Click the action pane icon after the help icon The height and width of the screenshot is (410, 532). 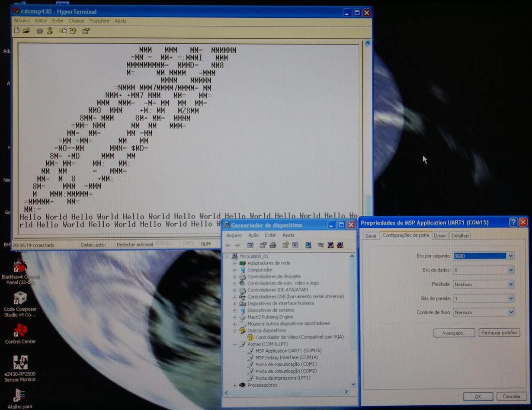pyautogui.click(x=295, y=245)
